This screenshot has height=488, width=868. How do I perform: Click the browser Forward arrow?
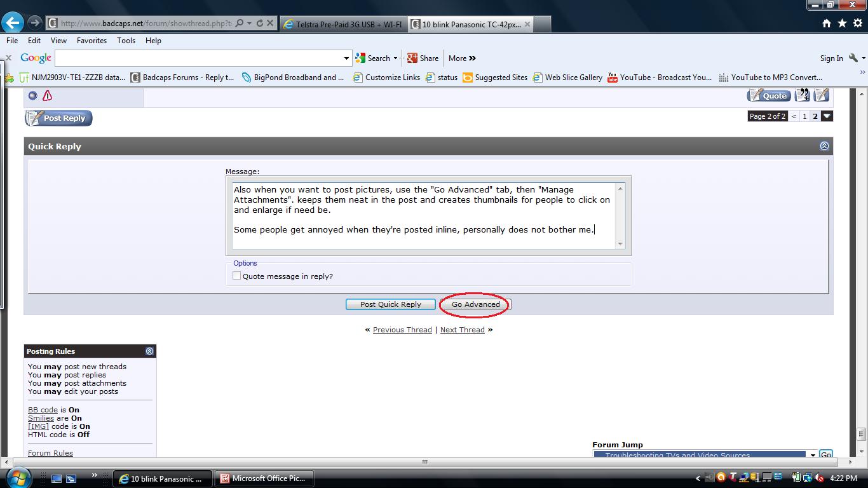click(35, 24)
